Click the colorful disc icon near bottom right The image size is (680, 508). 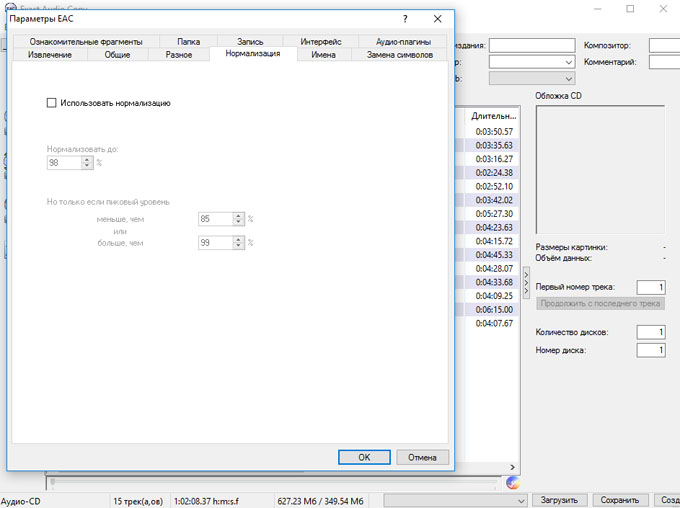coord(513,482)
